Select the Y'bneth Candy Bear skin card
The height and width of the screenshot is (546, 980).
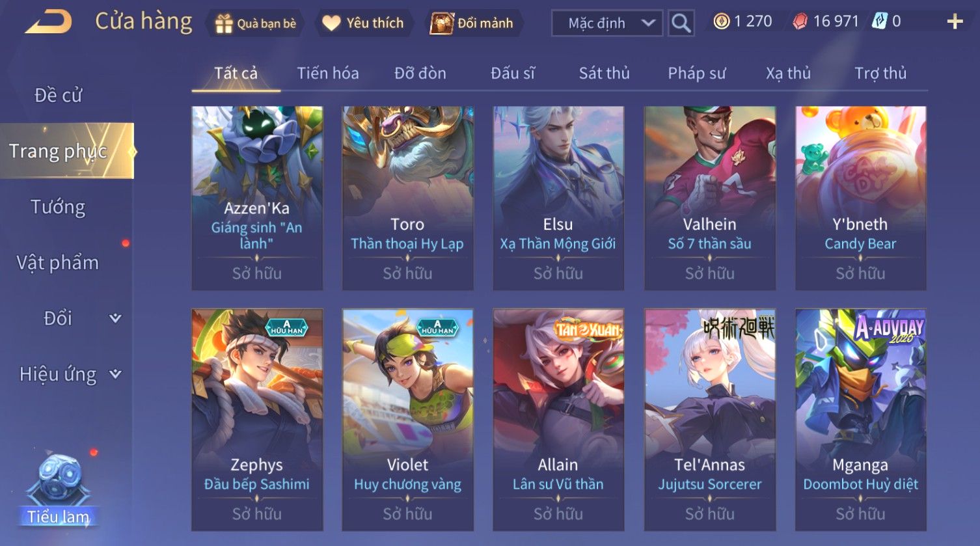[x=860, y=198]
